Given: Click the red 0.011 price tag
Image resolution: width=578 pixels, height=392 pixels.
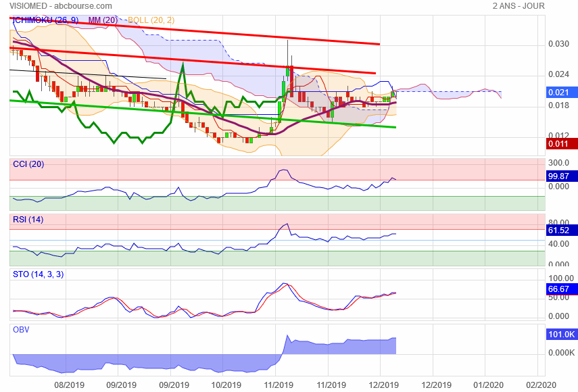Looking at the screenshot, I should coord(561,144).
